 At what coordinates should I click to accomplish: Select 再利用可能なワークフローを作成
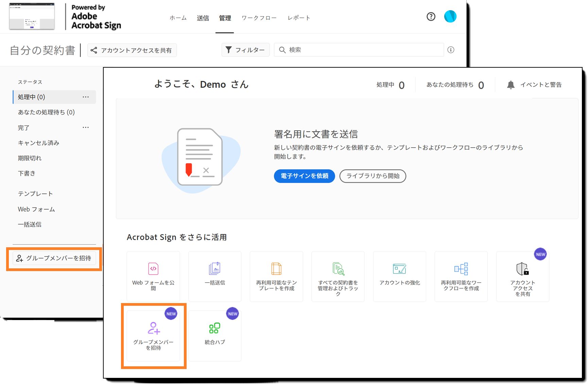[x=461, y=276]
